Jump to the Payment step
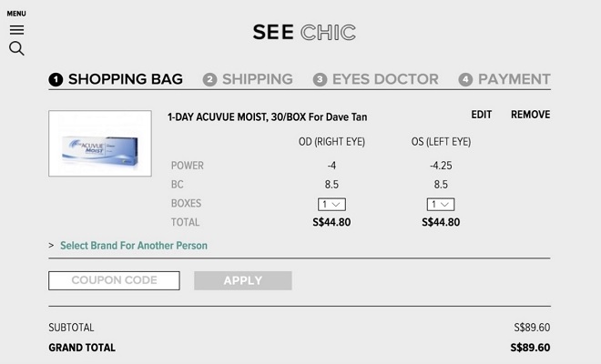This screenshot has width=601, height=364. click(514, 79)
